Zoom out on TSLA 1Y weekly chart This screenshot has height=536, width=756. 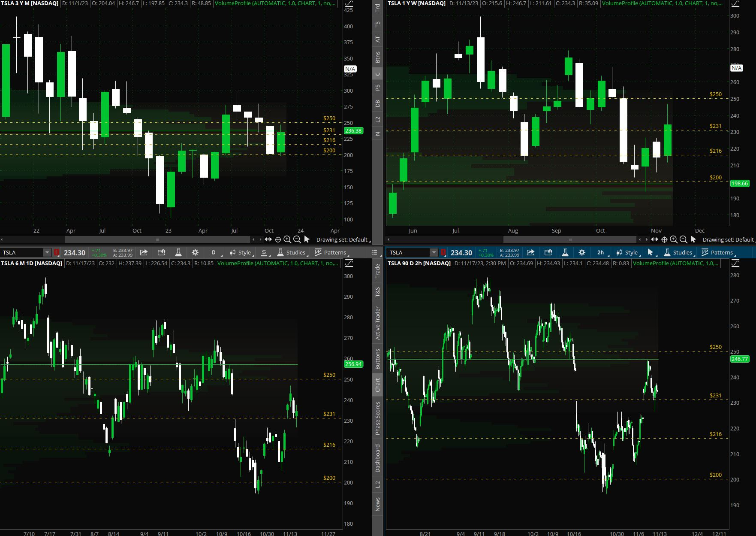tap(684, 239)
